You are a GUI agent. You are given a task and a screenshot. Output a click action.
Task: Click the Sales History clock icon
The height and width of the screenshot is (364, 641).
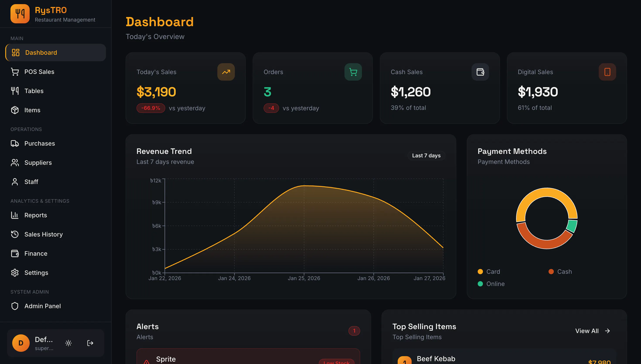[15, 234]
